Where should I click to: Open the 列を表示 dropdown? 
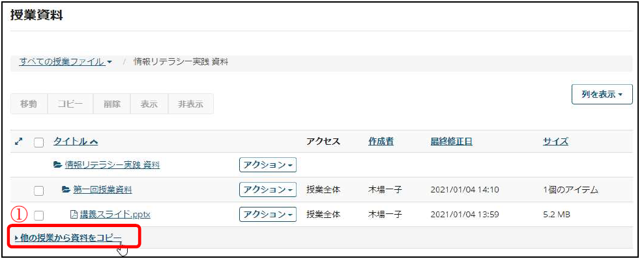[602, 94]
